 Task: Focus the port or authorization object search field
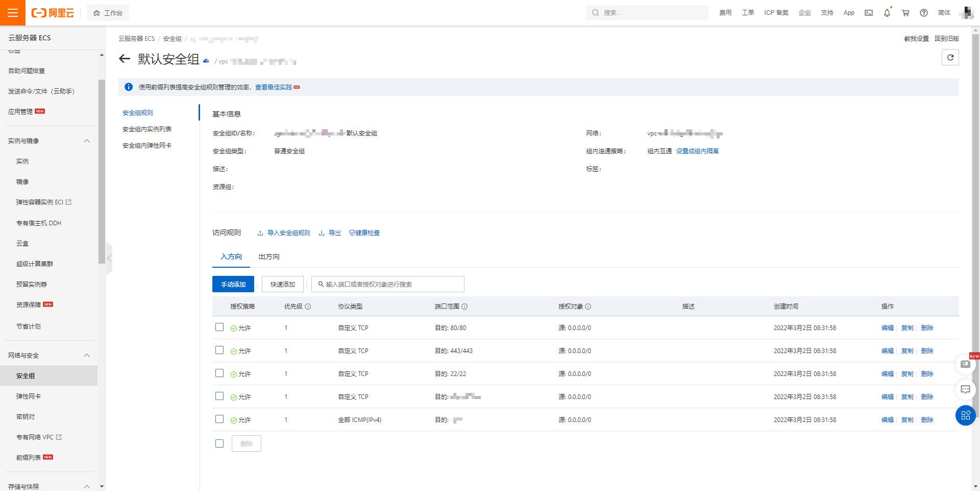[x=388, y=284]
